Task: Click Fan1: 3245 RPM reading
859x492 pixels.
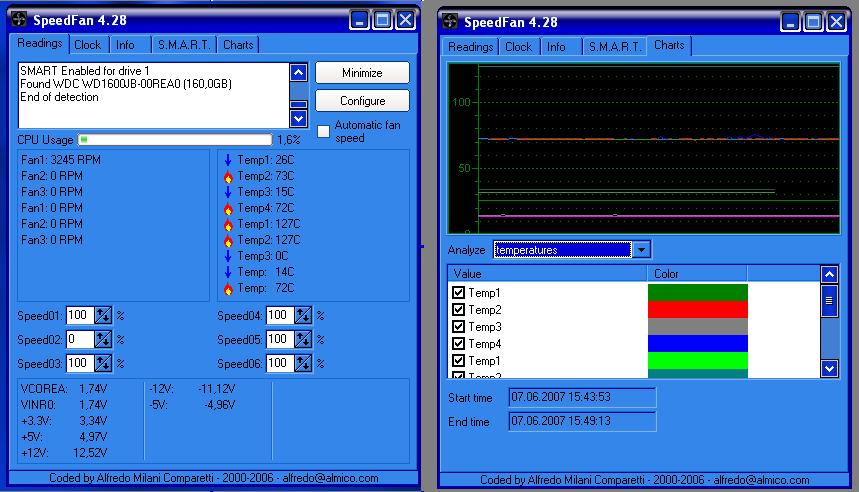Action: click(61, 160)
